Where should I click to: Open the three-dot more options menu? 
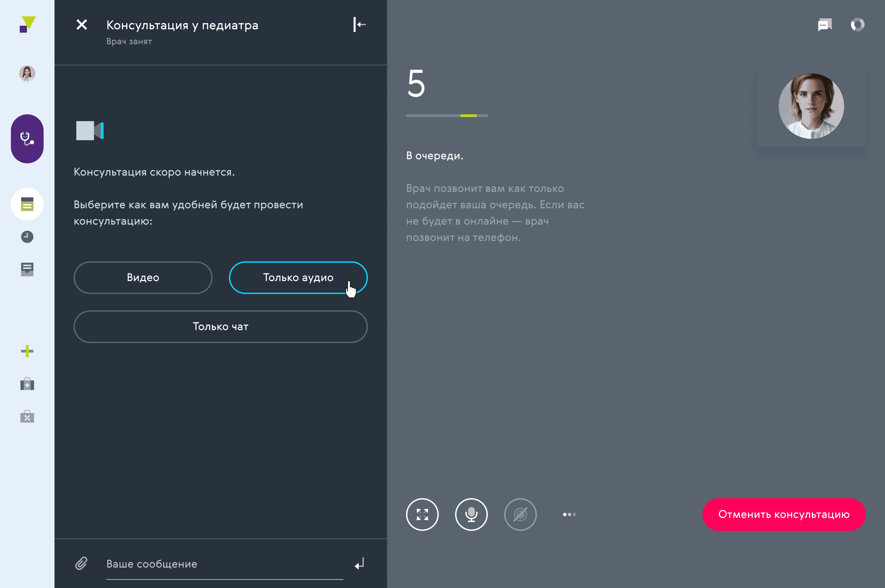(569, 514)
